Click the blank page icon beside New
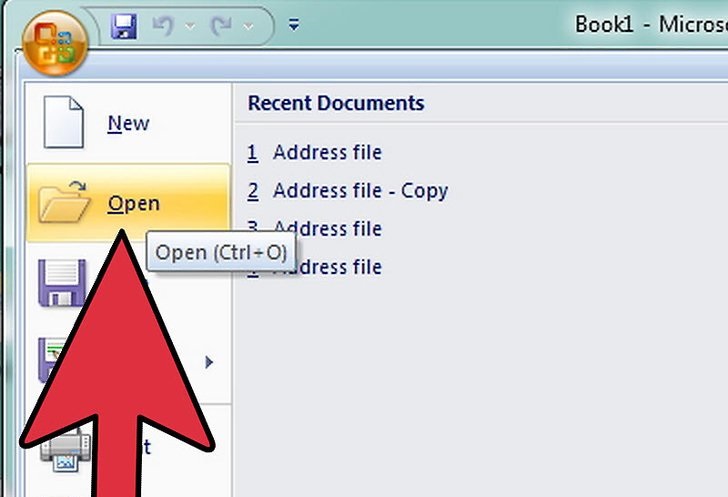The height and width of the screenshot is (497, 728). [x=64, y=122]
